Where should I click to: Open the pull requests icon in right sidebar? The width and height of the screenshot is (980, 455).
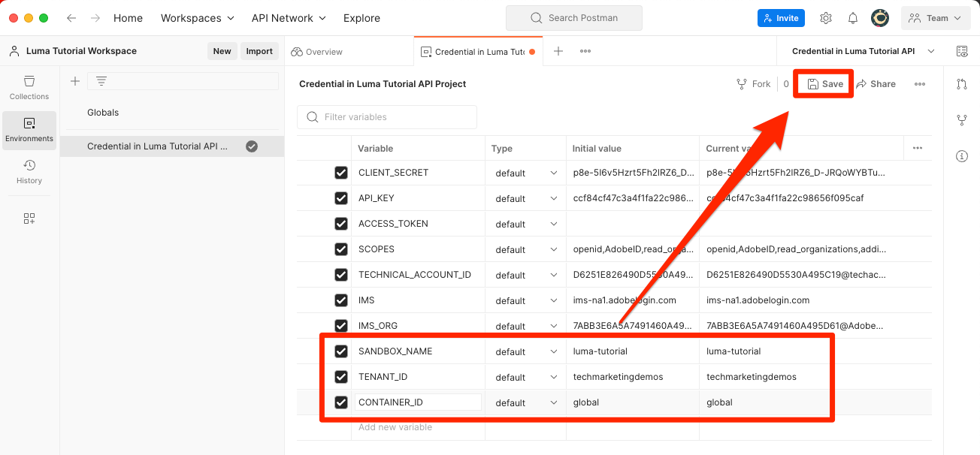(x=962, y=84)
